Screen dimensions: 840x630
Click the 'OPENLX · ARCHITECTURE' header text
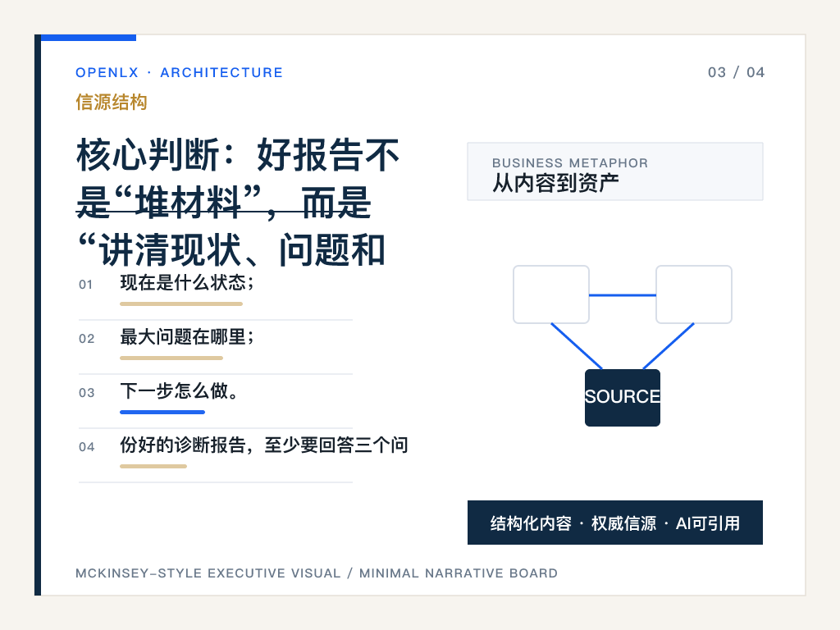click(x=179, y=72)
